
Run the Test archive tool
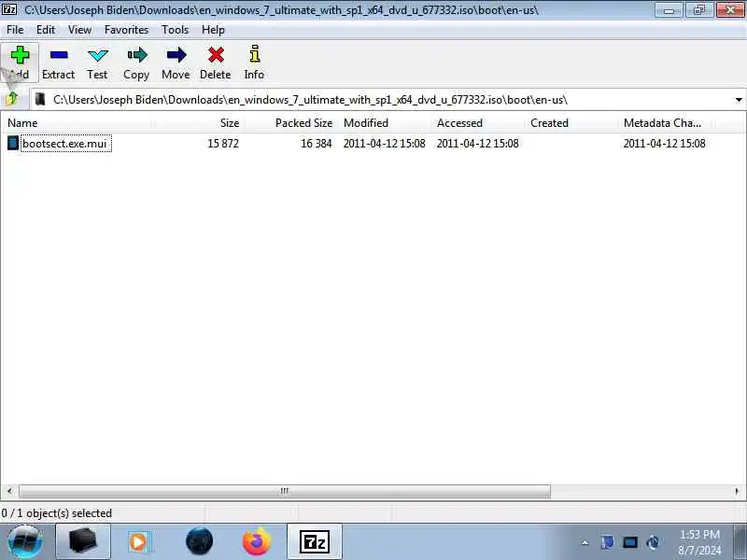(x=97, y=63)
